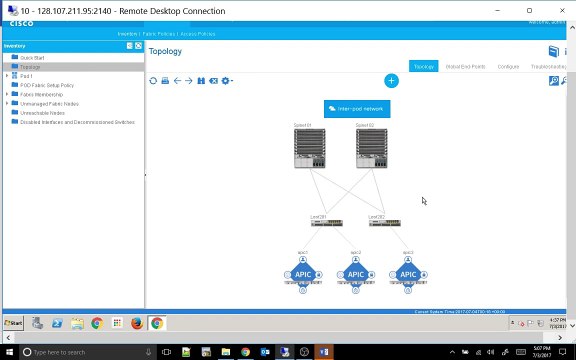Click the bottom circle icon under apic3
576x360 pixels.
point(408,290)
